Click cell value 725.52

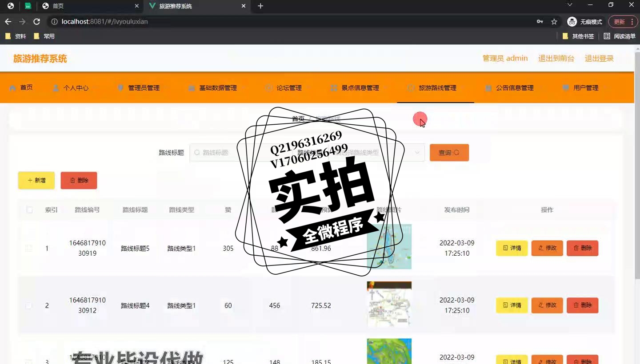[x=321, y=306]
